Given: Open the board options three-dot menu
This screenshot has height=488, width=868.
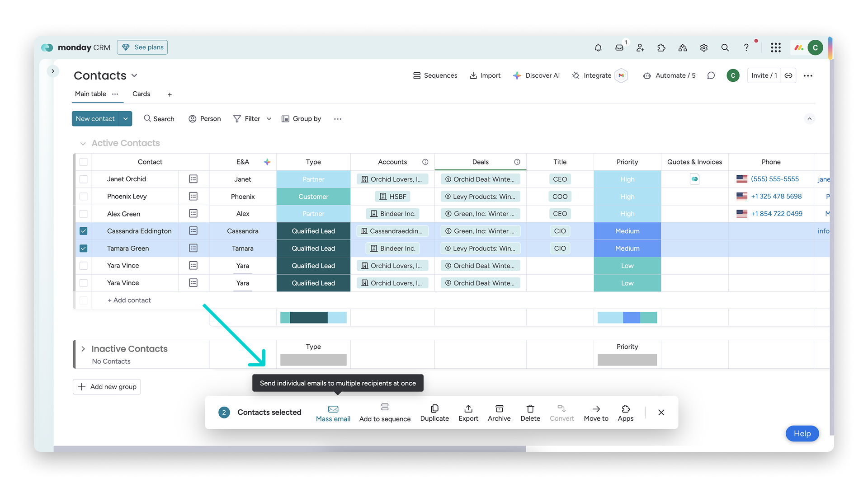Looking at the screenshot, I should coord(808,75).
